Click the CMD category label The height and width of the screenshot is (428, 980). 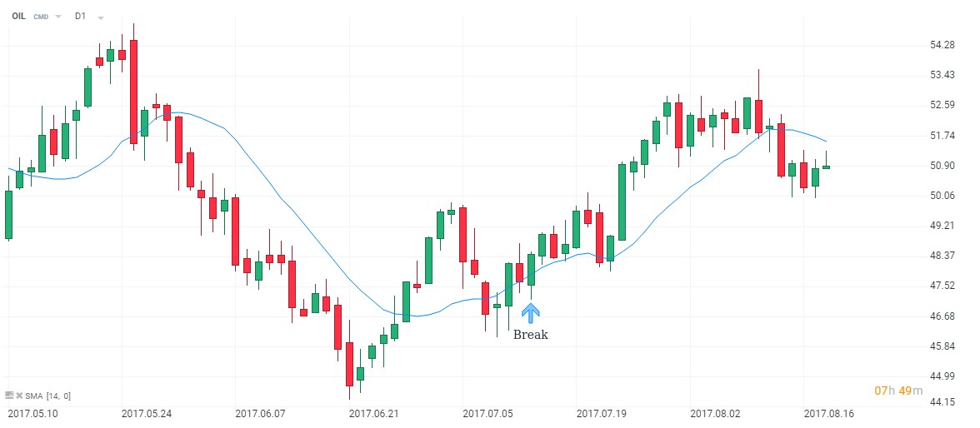pyautogui.click(x=41, y=16)
